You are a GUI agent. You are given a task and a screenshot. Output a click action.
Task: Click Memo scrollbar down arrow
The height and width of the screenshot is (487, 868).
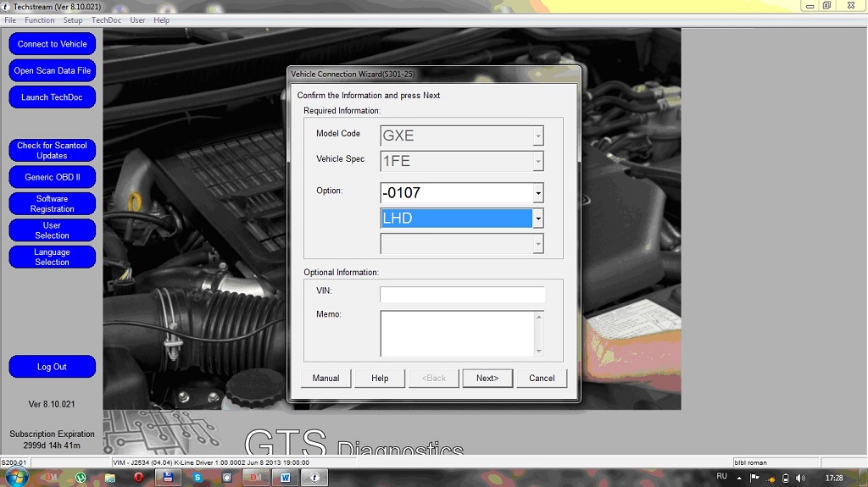click(538, 351)
